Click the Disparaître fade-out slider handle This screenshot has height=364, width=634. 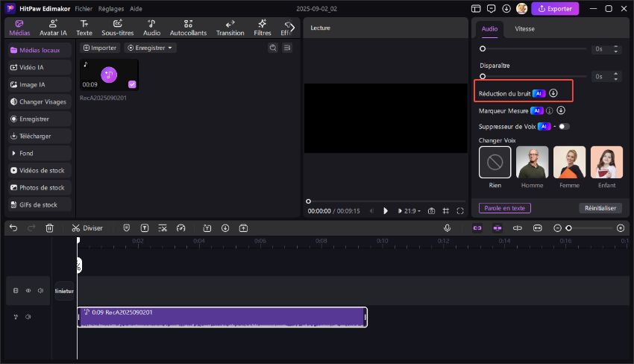click(x=483, y=76)
